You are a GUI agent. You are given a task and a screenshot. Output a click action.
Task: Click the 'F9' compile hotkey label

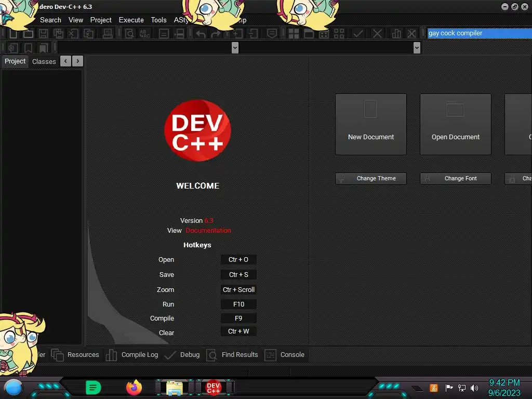[238, 318]
